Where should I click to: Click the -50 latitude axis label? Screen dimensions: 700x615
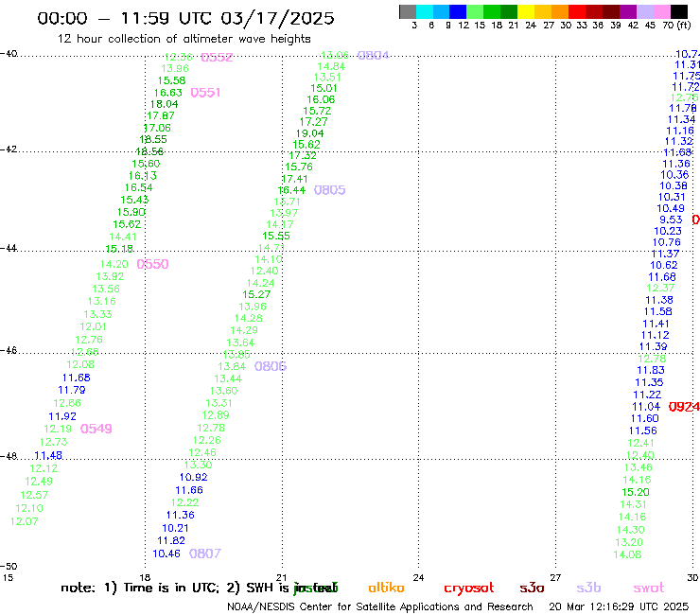pos(9,567)
